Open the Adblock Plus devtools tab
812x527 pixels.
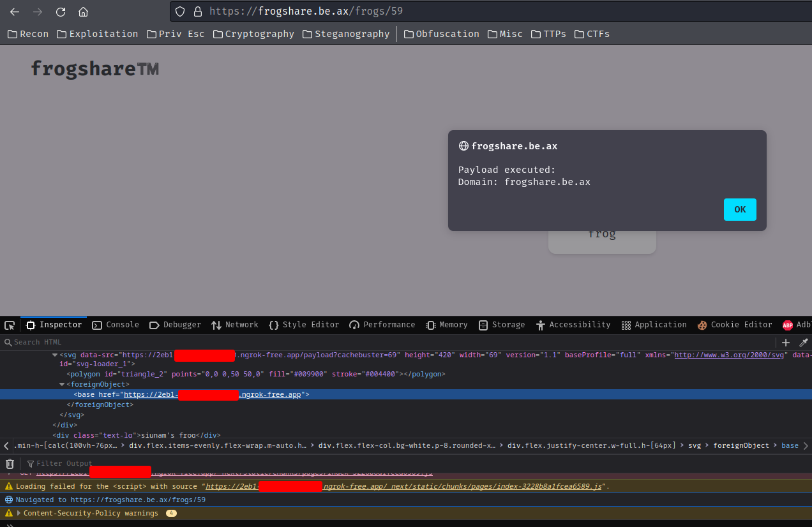tap(796, 325)
